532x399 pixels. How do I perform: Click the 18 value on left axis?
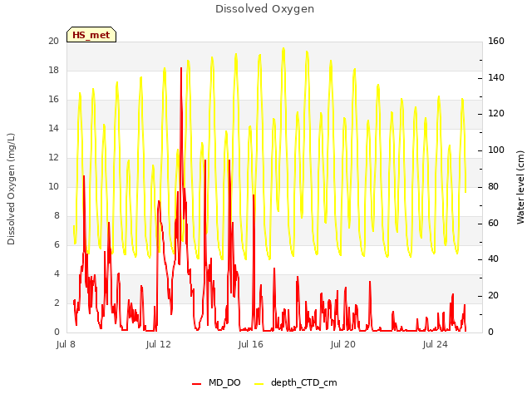point(53,70)
